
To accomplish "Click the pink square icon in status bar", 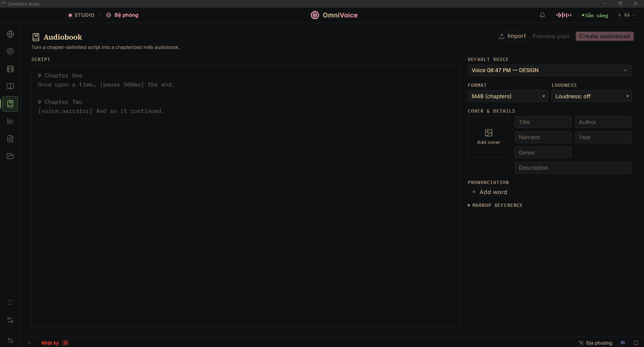I will pyautogui.click(x=636, y=343).
